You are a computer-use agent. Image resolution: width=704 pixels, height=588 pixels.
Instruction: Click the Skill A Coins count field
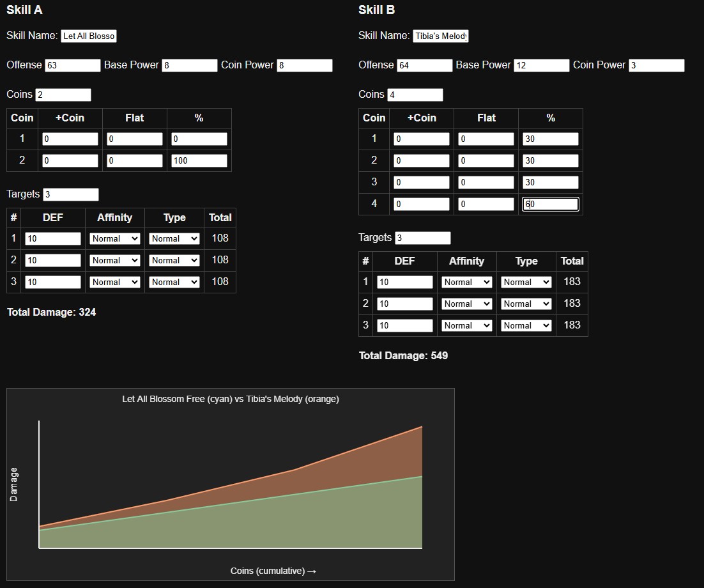[x=63, y=95]
